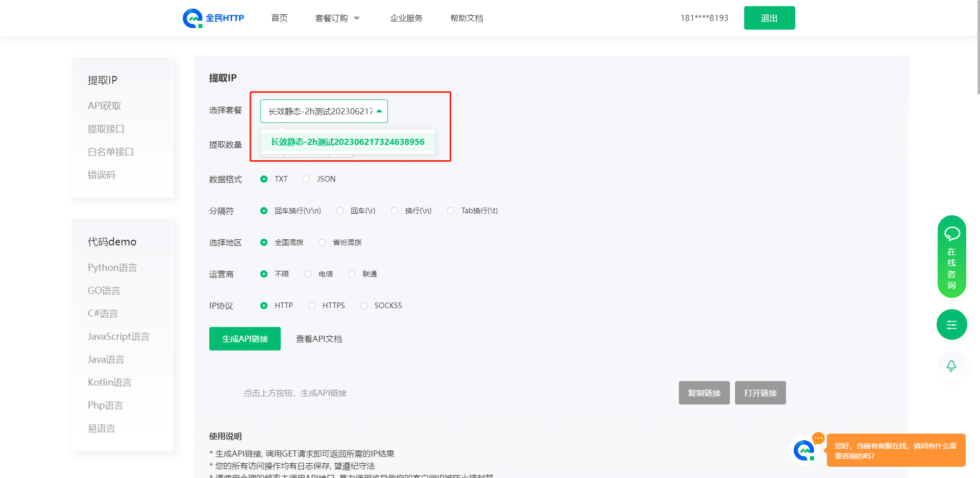This screenshot has height=478, width=980.
Task: Click the 点击上方按钮，生成API链接 field
Action: point(295,393)
